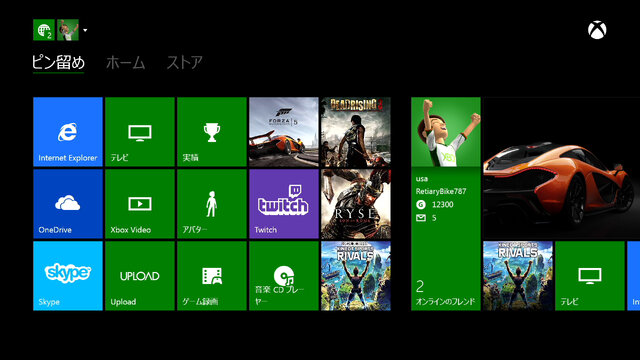Launch the Forza 5 game thumbnail
The image size is (640, 360).
[x=284, y=132]
